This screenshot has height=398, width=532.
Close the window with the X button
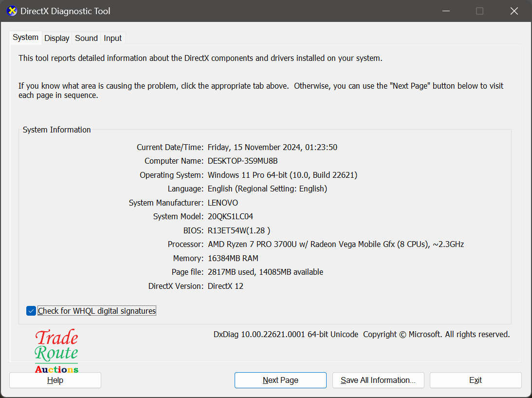click(514, 11)
